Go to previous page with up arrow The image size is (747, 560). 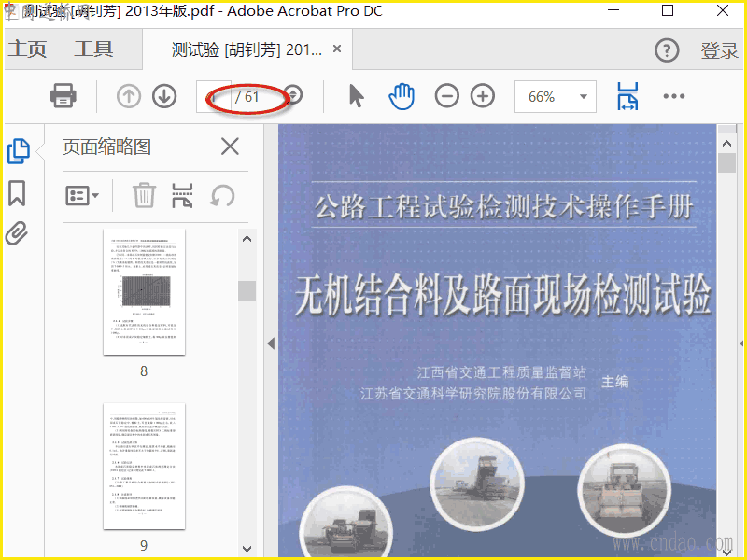coord(129,96)
